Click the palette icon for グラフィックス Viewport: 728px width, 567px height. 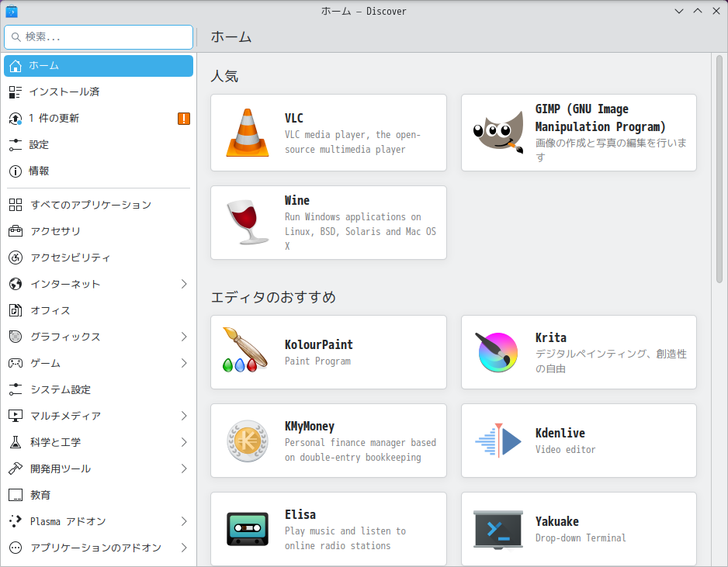[16, 337]
